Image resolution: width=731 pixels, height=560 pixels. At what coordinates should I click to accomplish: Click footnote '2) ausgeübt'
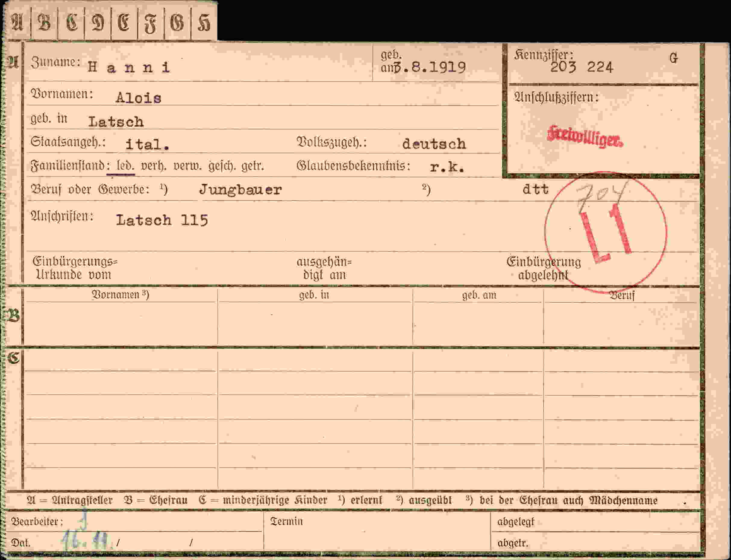[x=424, y=500]
